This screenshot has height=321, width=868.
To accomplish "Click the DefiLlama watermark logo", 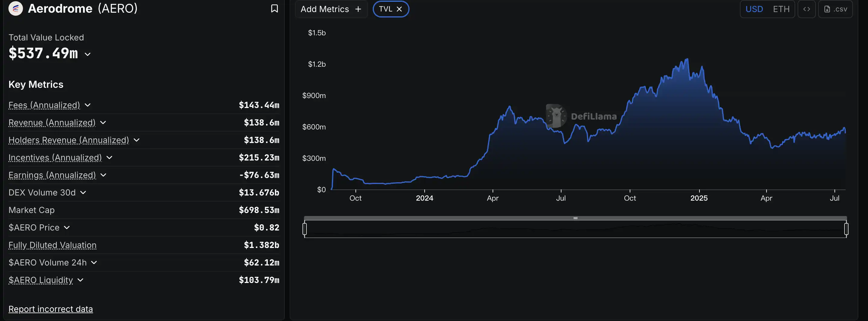I will click(556, 116).
